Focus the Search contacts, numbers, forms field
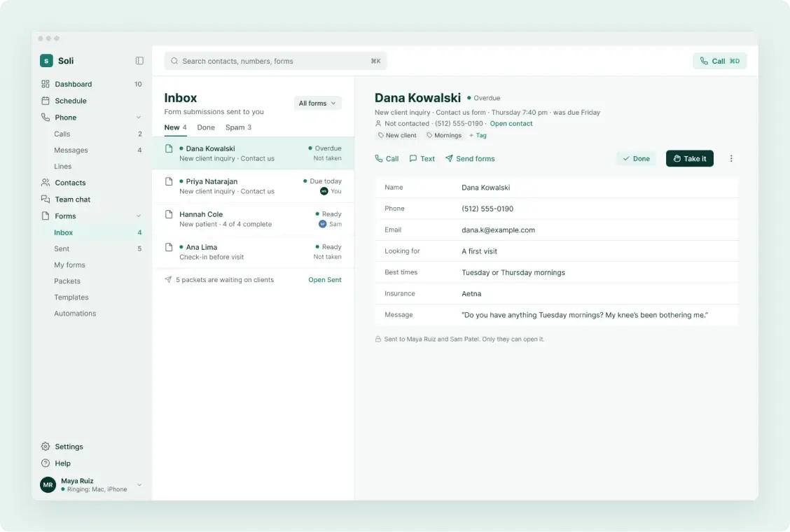 (276, 61)
